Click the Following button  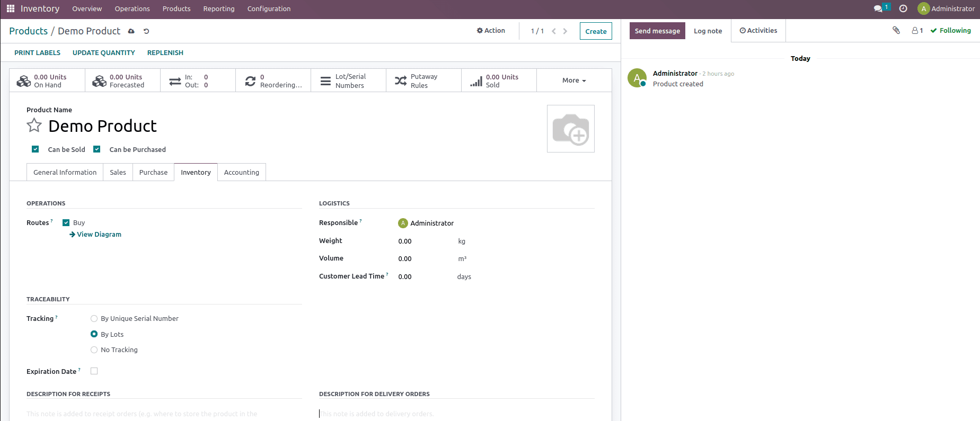pos(951,31)
